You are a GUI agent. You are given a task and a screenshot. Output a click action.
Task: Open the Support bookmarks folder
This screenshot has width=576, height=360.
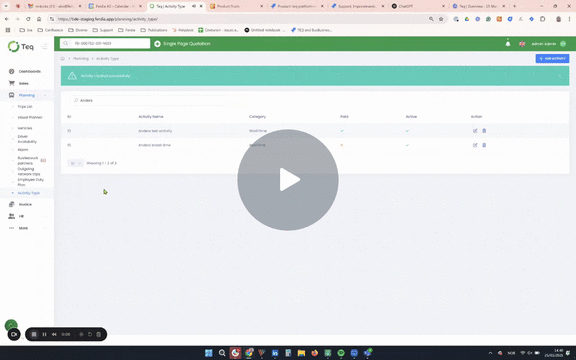[103, 30]
